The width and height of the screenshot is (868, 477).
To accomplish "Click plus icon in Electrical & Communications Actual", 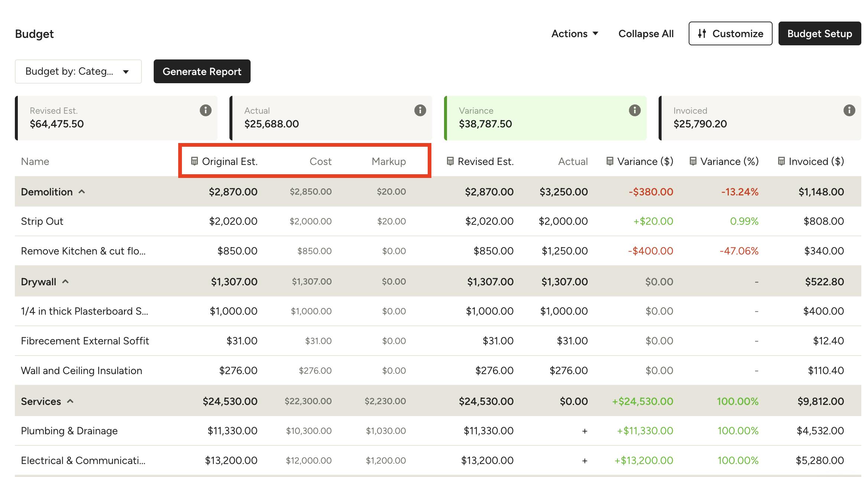I will click(584, 461).
